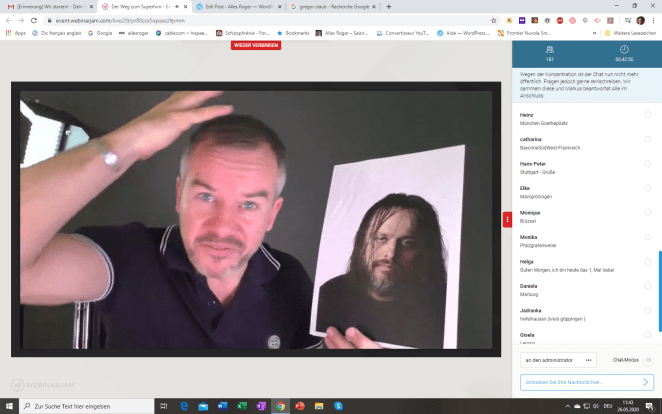This screenshot has width=662, height=414.
Task: Open the 'Weitere Lesezeichen' bookmarks folder
Action: 630,32
